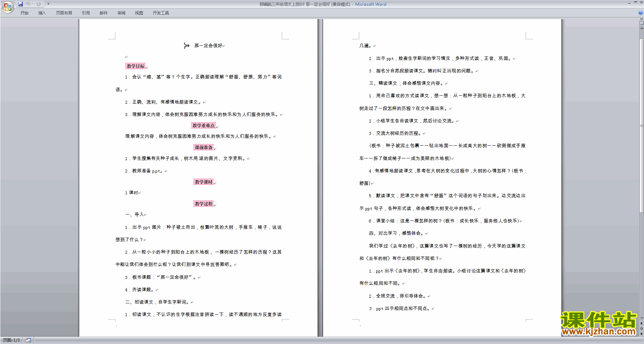Click the line 一、导入
Viewport: 644px width, 344px height.
pyautogui.click(x=135, y=214)
